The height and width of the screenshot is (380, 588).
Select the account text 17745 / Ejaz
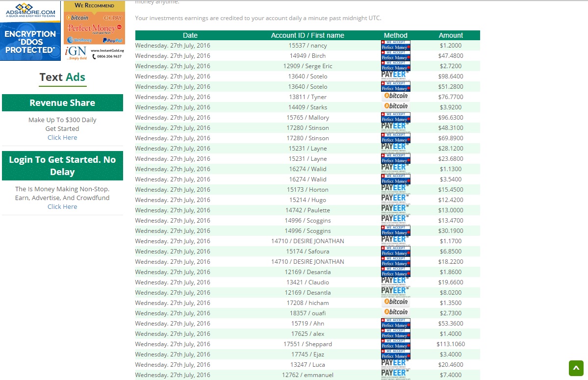tap(307, 355)
